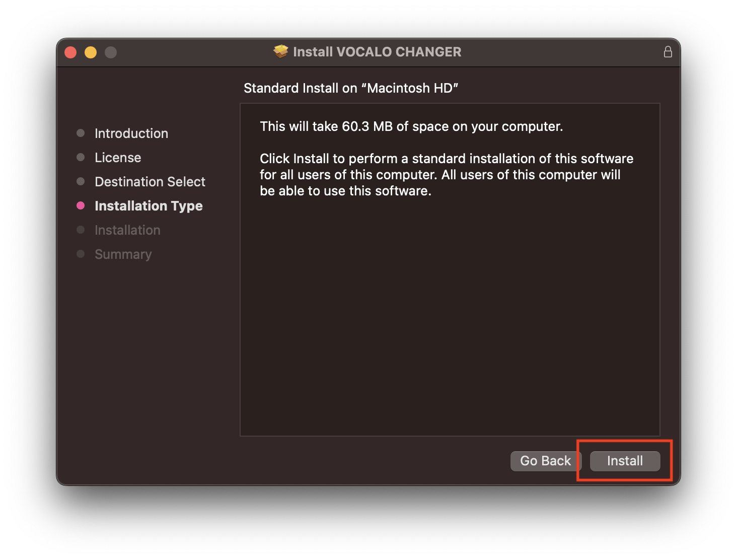Click the green zoom button on the window
The image size is (737, 560).
(x=110, y=51)
